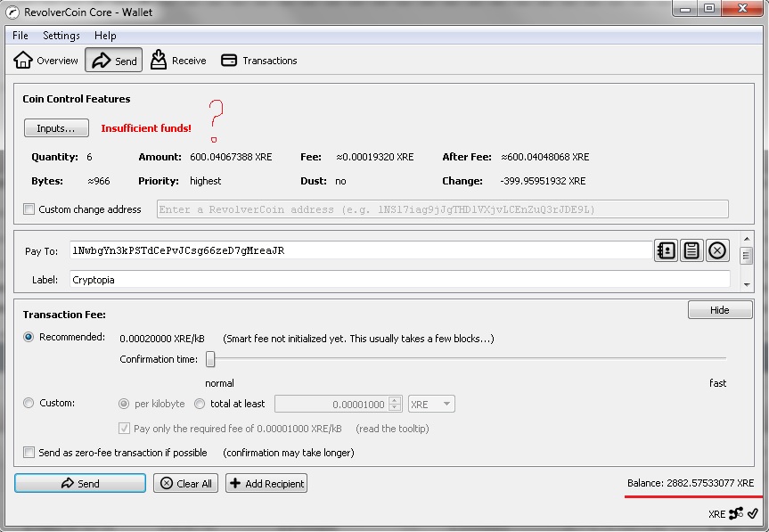Paste address from clipboard icon
769x532 pixels.
pos(691,250)
